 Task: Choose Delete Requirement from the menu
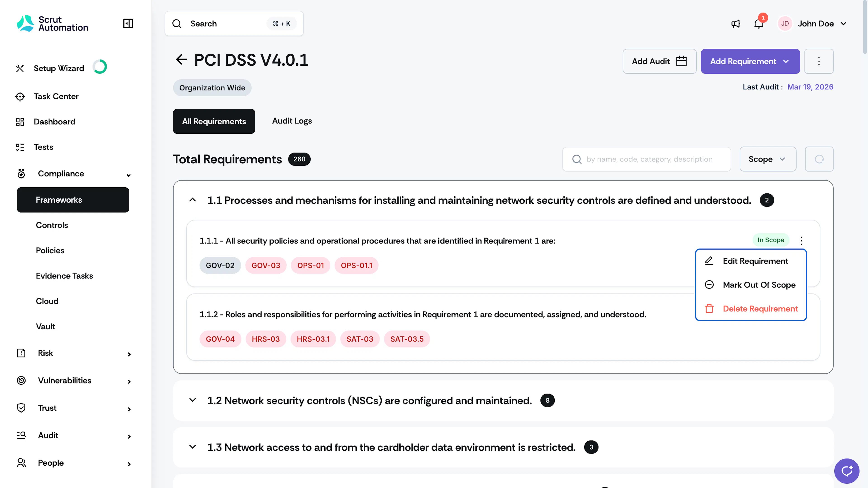point(750,309)
